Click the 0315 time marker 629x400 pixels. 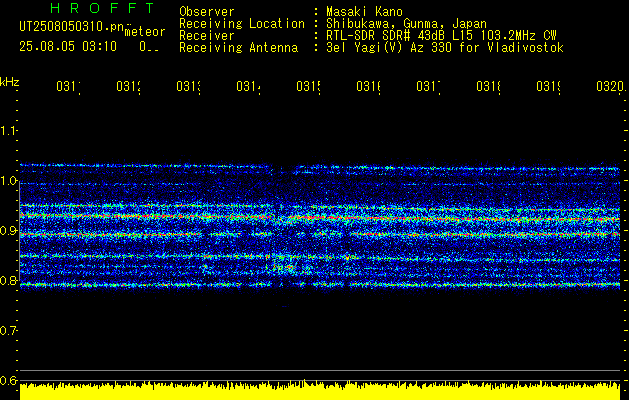pyautogui.click(x=308, y=86)
